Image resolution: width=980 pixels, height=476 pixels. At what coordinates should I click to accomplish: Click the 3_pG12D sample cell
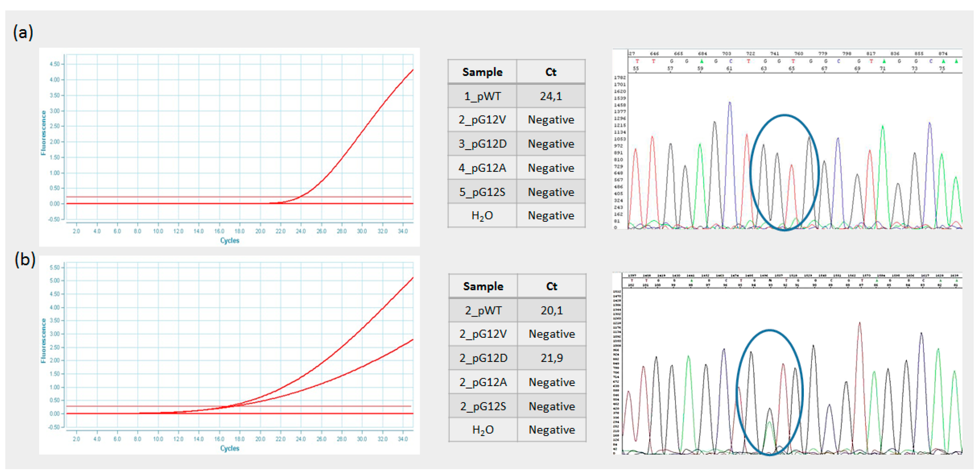point(482,144)
